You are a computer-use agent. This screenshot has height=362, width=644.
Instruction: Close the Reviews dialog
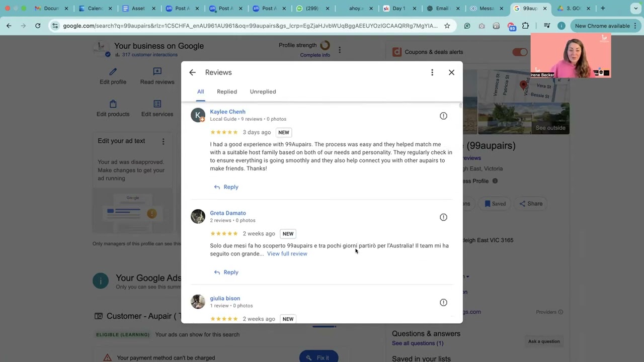[x=451, y=72]
